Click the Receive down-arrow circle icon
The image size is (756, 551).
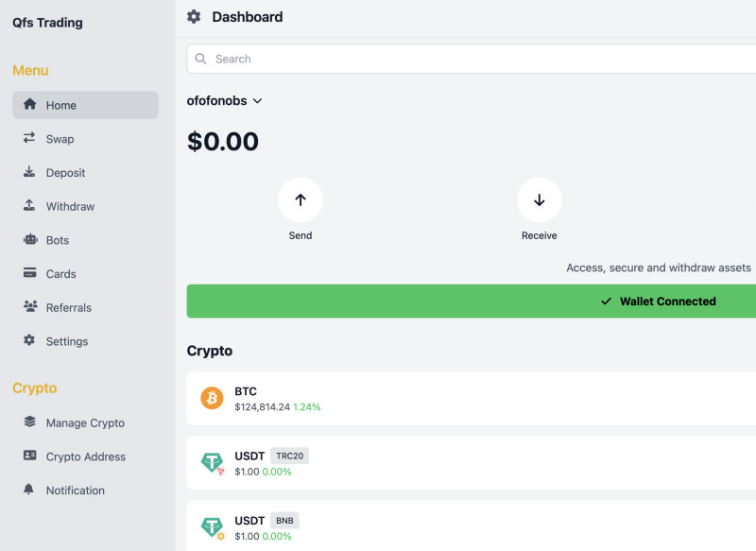pyautogui.click(x=539, y=200)
